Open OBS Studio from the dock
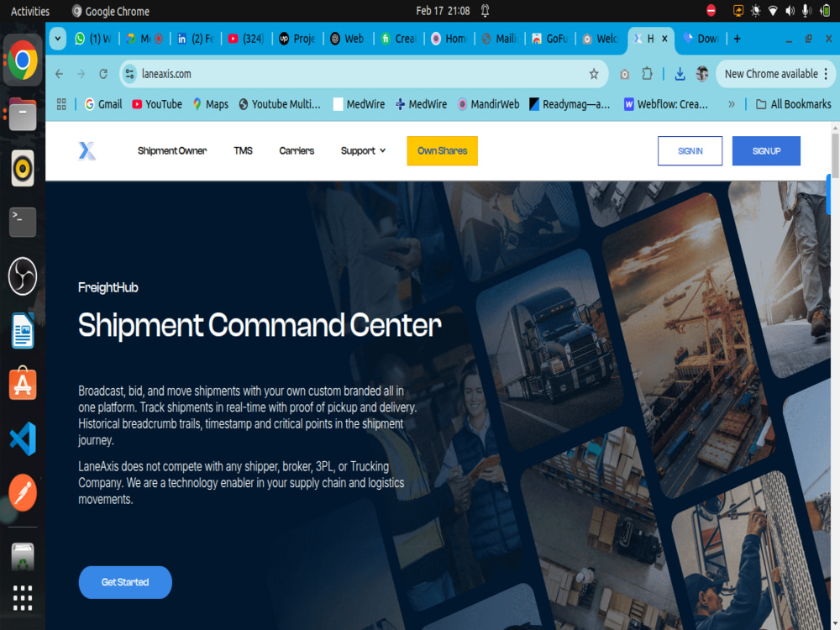 pyautogui.click(x=23, y=276)
